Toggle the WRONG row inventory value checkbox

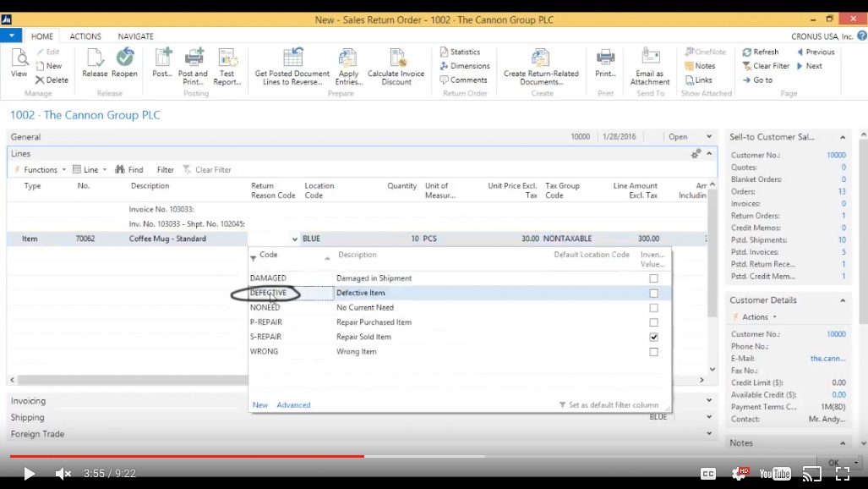tap(653, 352)
